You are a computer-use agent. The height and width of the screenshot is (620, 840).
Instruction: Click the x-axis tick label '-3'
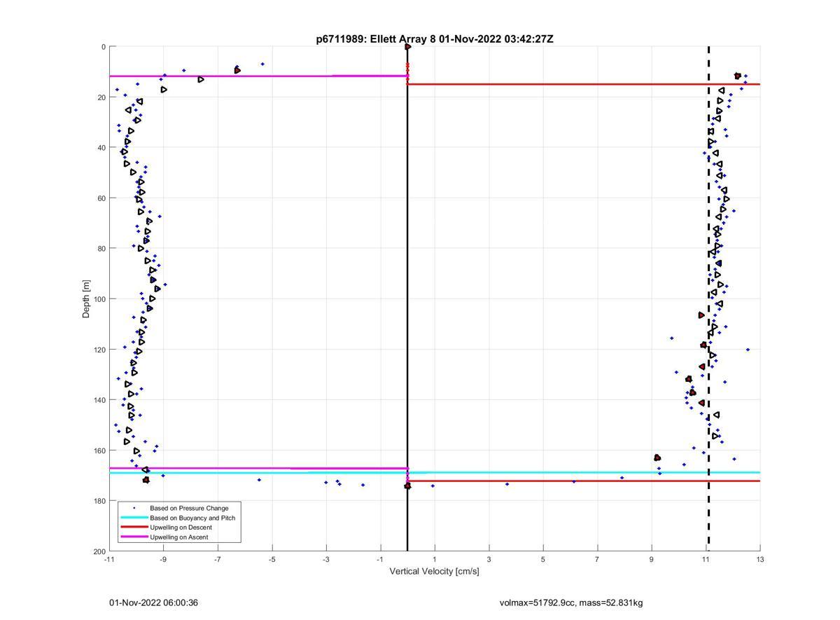pyautogui.click(x=326, y=560)
